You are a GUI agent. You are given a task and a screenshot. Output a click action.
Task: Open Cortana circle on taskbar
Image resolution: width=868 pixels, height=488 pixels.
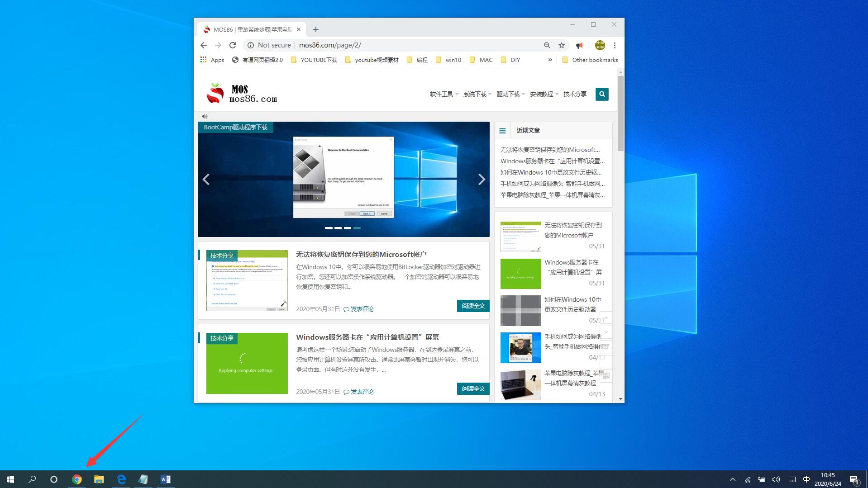(x=54, y=479)
